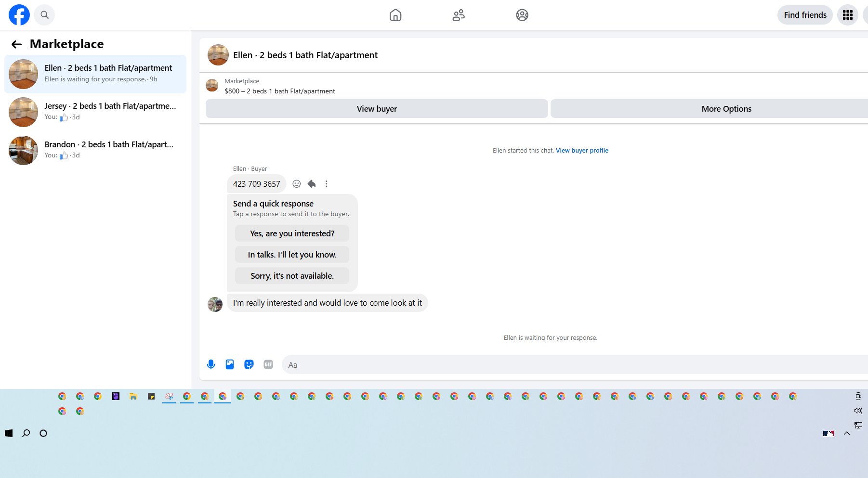
Task: React to the 423 709 3657 message
Action: click(x=297, y=184)
